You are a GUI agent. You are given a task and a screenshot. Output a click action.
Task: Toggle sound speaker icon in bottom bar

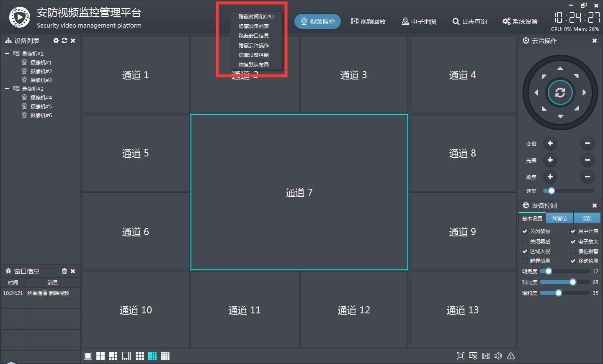[x=498, y=356]
